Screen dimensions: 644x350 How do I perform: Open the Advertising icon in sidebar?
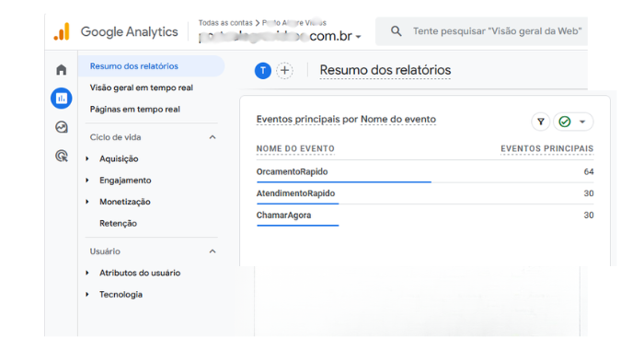point(62,156)
